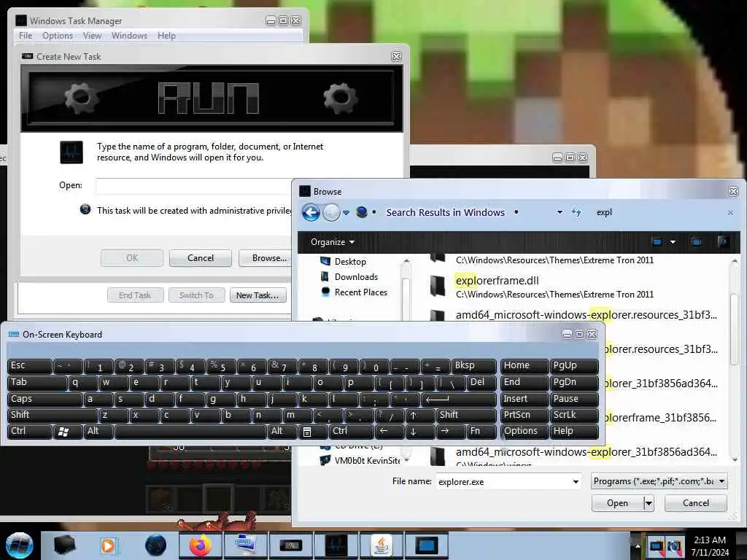Viewport: 747px width, 560px height.
Task: Click the Back arrow in Browse dialog
Action: point(311,212)
